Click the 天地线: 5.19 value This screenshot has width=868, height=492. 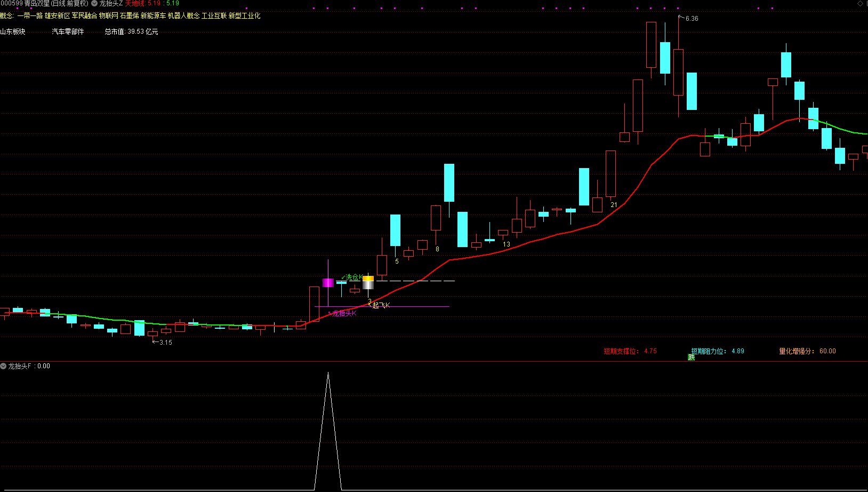(142, 3)
